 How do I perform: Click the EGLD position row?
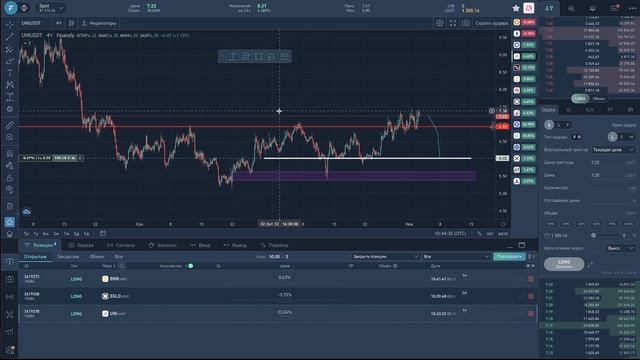(278, 296)
